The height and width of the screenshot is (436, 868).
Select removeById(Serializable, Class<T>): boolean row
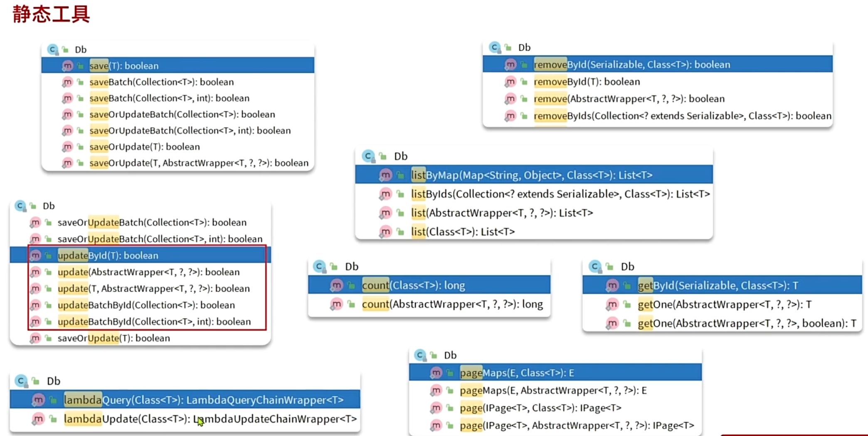[x=658, y=64]
